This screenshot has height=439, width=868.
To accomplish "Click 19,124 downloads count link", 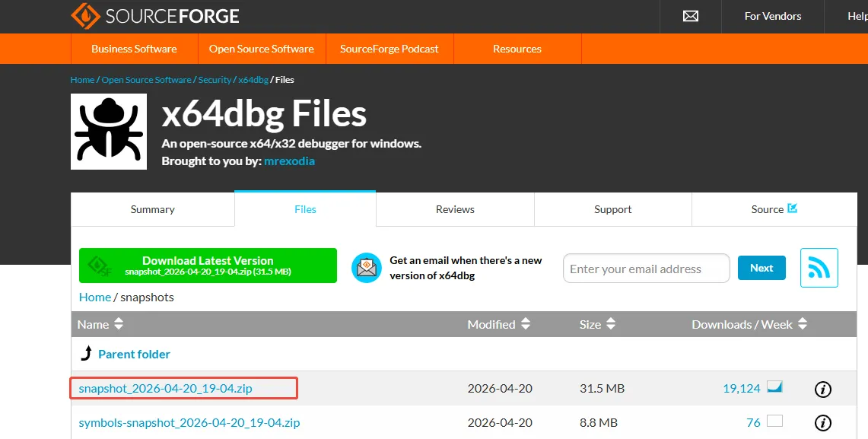I will point(742,389).
